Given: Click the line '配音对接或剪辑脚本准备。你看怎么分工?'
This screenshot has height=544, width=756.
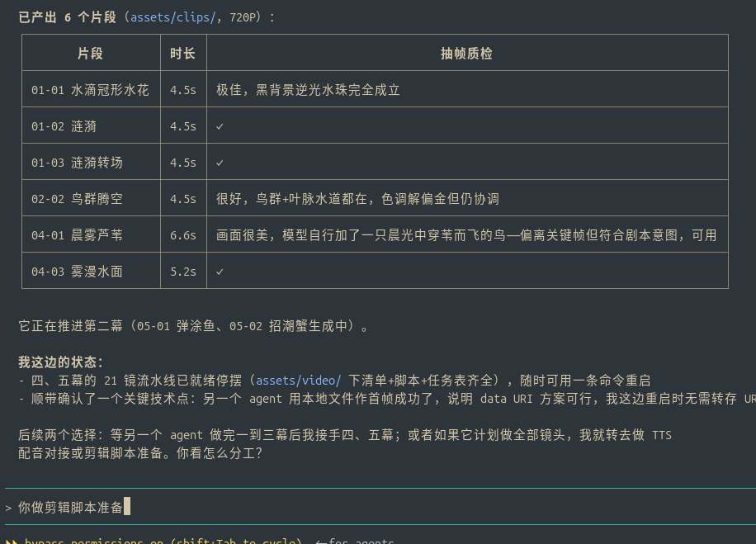Looking at the screenshot, I should click(139, 453).
